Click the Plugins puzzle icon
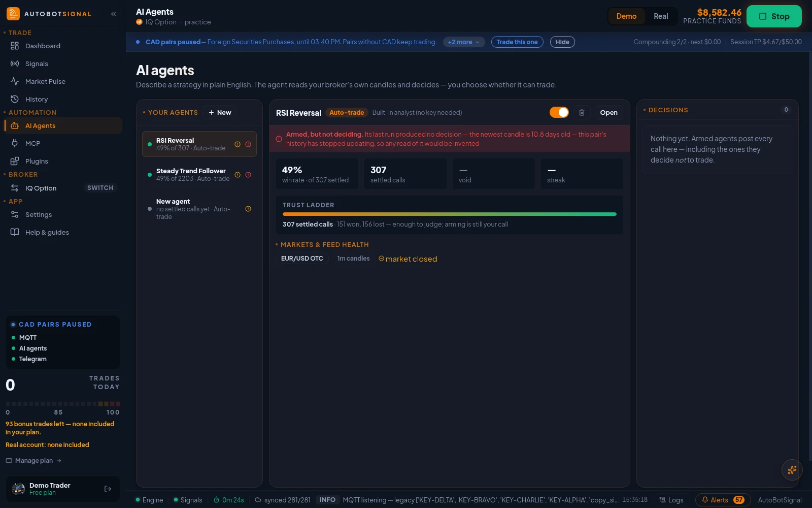This screenshot has height=508, width=812. (15, 161)
